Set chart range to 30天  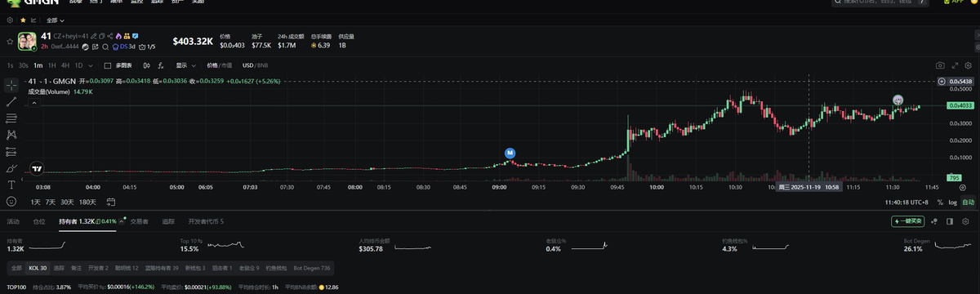(67, 202)
